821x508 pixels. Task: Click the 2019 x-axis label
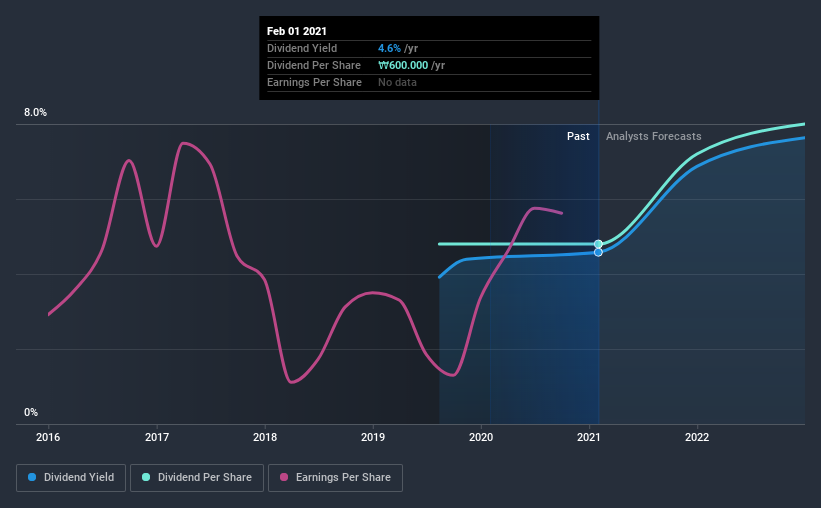point(373,437)
